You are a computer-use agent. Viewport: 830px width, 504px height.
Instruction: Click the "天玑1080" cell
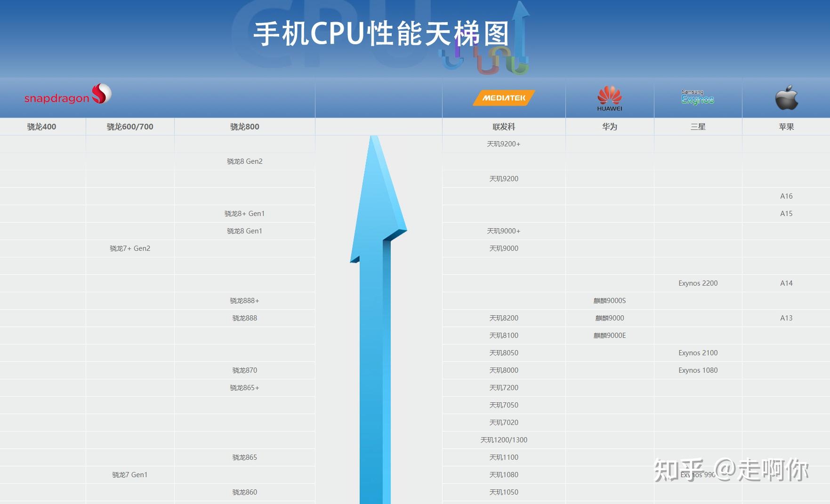(504, 475)
